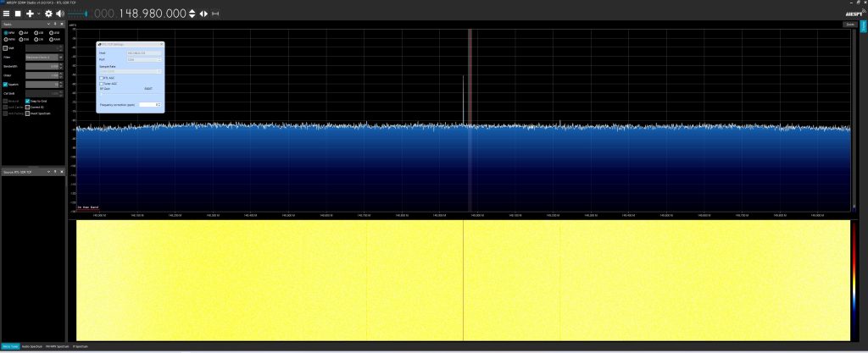
Task: Click the Zoom button above the spectrum
Action: click(849, 25)
